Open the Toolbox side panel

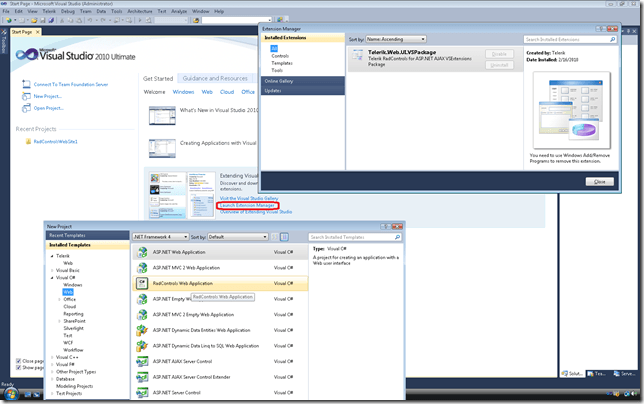[x=4, y=43]
